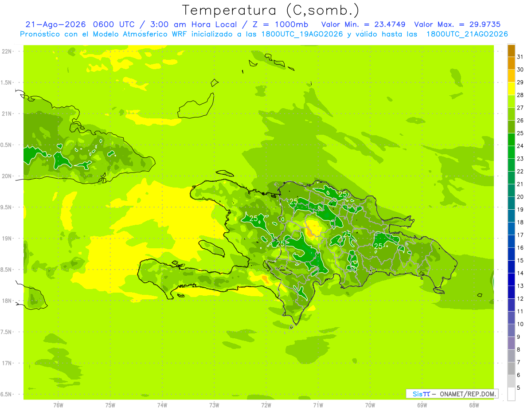Click the color bar label "22"
The height and width of the screenshot is (411, 532).
click(520, 172)
